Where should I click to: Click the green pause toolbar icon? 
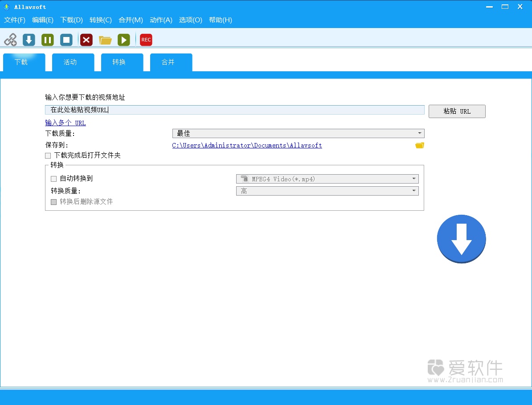[48, 40]
